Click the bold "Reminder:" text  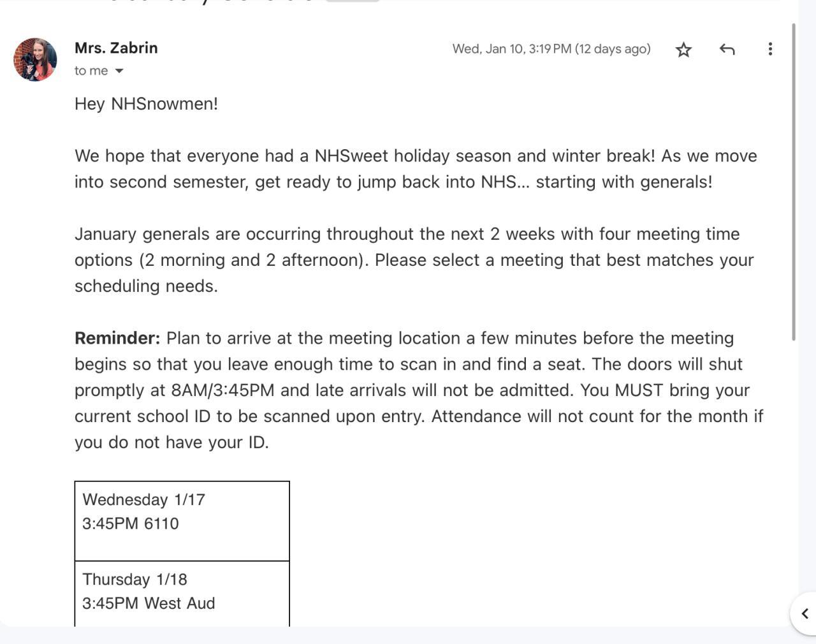click(117, 338)
